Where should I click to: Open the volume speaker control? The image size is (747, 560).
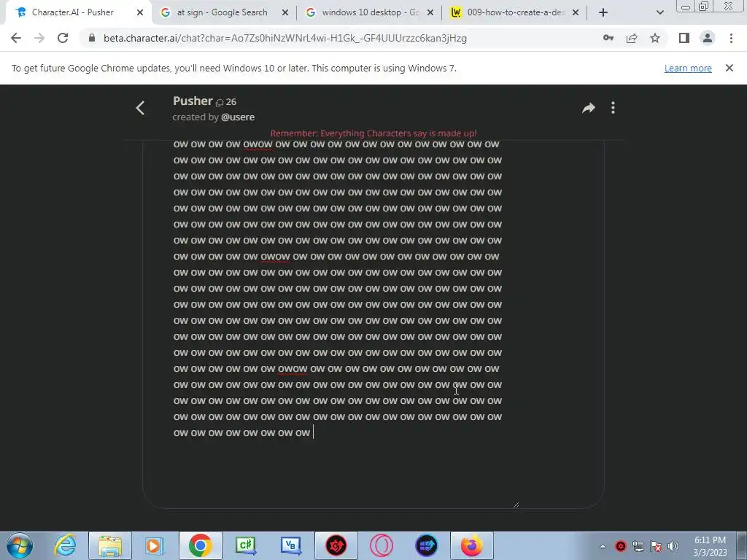coord(673,546)
